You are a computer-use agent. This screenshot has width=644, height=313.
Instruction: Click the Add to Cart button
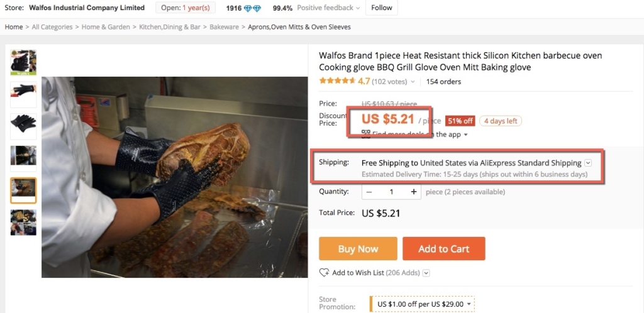pyautogui.click(x=443, y=249)
